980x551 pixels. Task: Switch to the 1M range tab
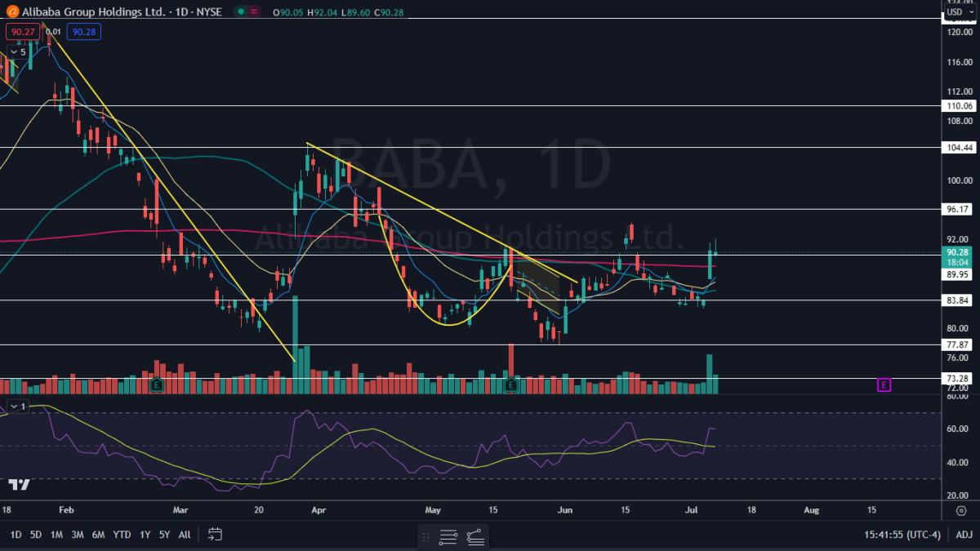57,535
